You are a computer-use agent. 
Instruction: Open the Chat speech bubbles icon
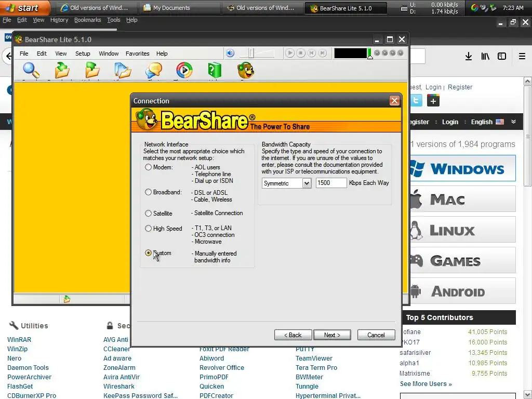coord(153,70)
